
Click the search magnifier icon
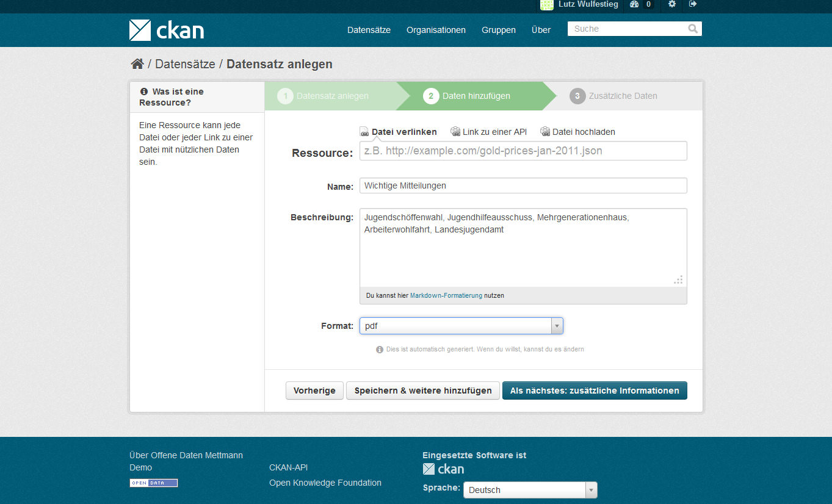coord(692,29)
